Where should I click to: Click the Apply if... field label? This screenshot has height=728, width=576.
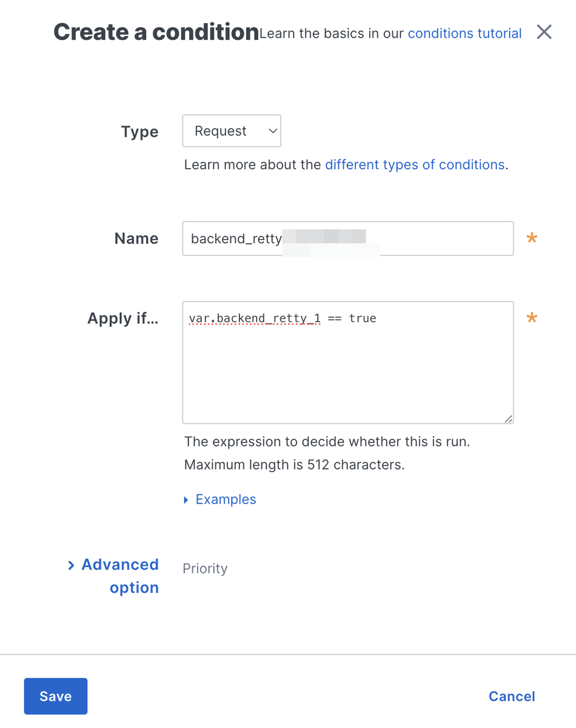[x=123, y=318]
